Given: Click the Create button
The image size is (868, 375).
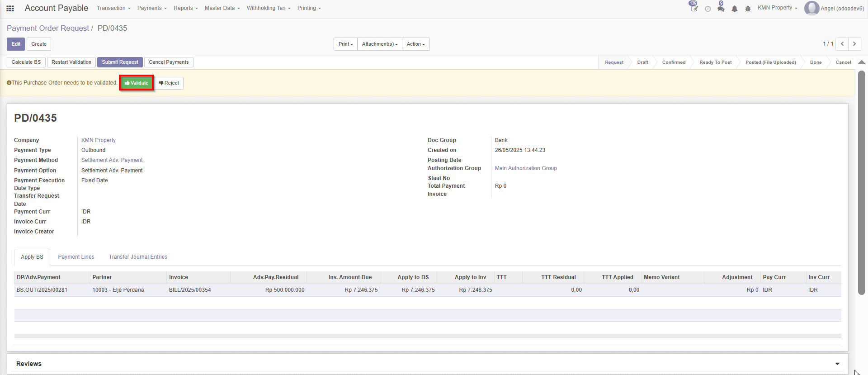Looking at the screenshot, I should (39, 44).
